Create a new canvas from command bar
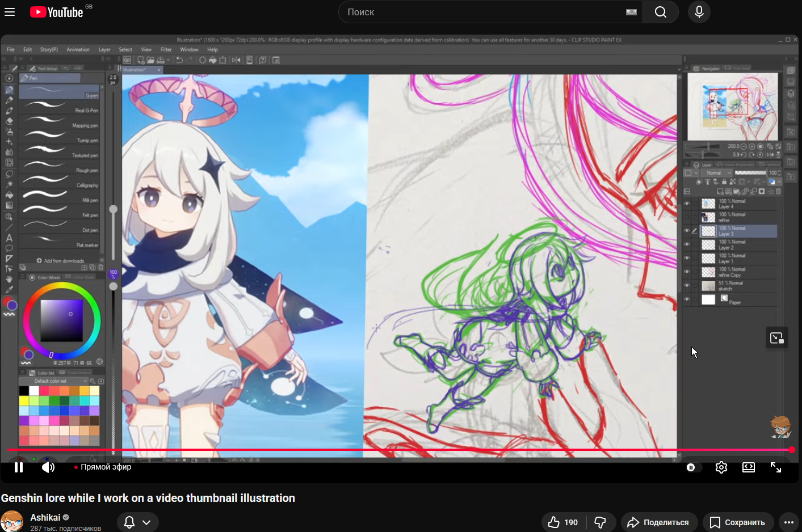 tap(141, 60)
